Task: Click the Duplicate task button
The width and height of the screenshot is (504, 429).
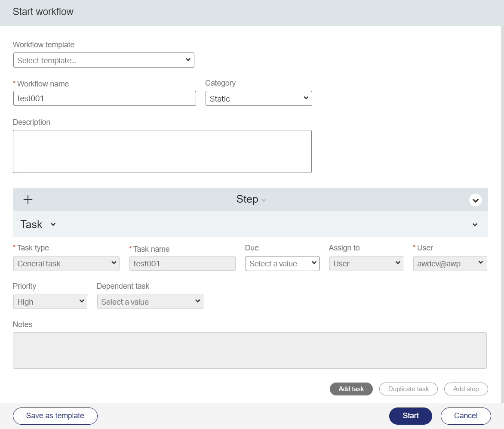Action: [408, 389]
